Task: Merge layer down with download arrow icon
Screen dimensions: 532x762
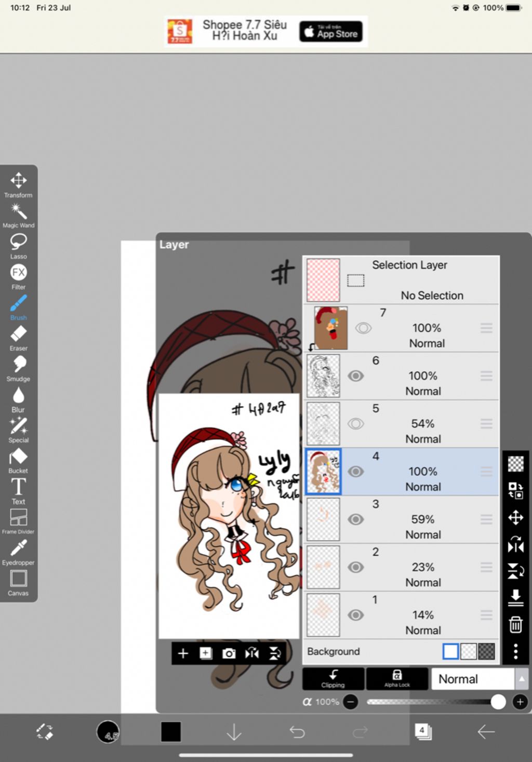Action: [515, 598]
